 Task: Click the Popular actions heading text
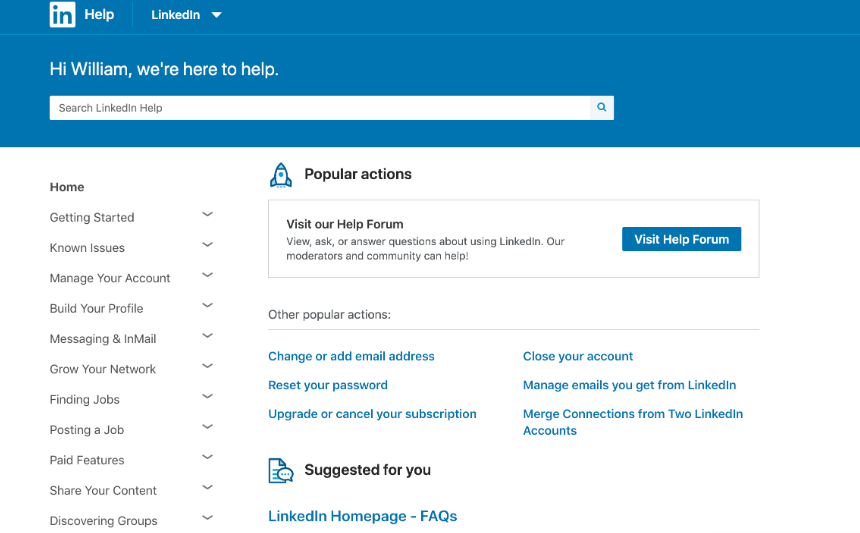click(358, 174)
